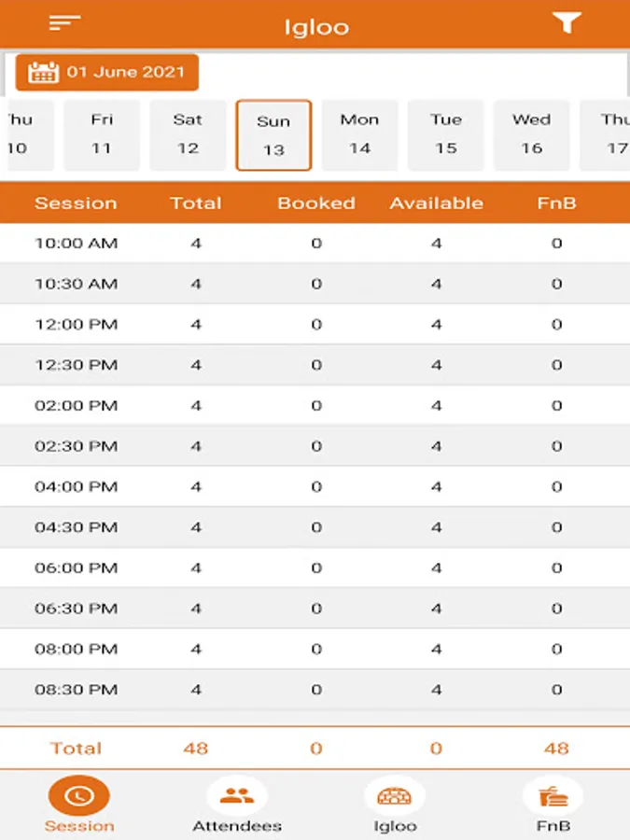630x840 pixels.
Task: Tap the selected Sun 13 date card
Action: tap(273, 135)
